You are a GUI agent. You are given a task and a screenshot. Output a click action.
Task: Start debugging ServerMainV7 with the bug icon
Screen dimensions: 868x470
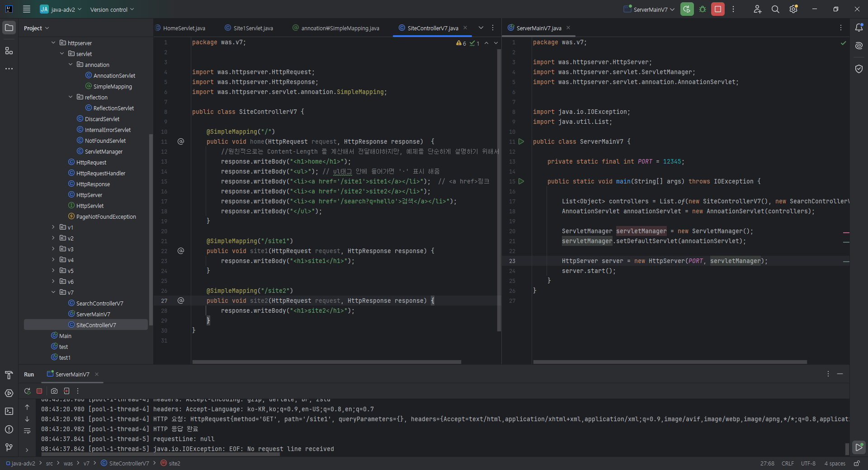coord(703,9)
